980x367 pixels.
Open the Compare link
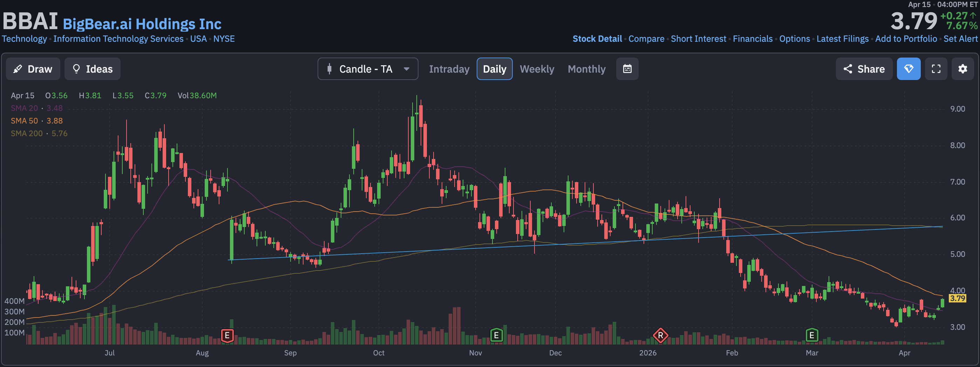click(646, 39)
